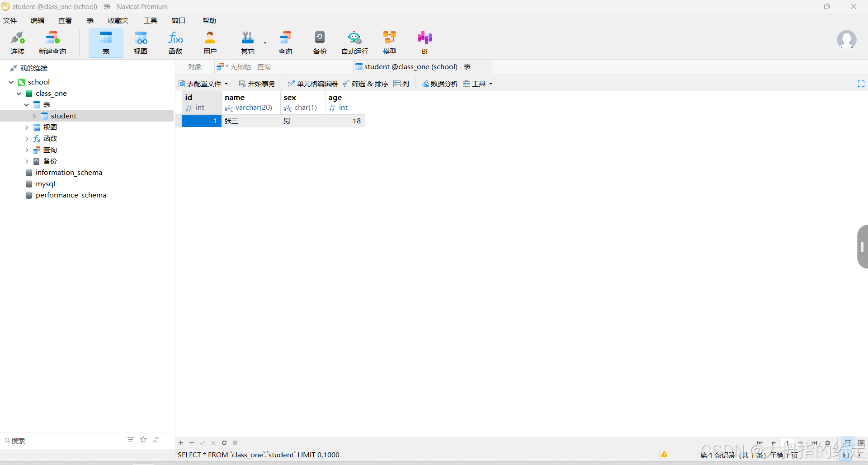Click the refresh icon in bottom bar
This screenshot has height=465, width=868.
click(224, 443)
